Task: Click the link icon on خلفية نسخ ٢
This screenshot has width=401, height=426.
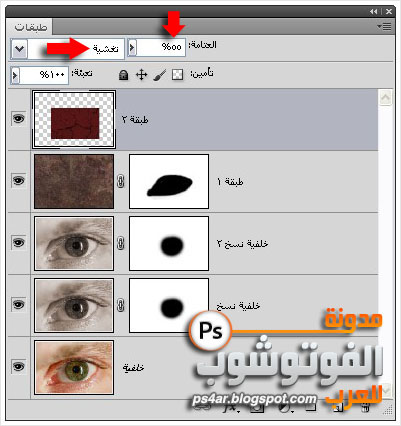Action: [x=121, y=243]
